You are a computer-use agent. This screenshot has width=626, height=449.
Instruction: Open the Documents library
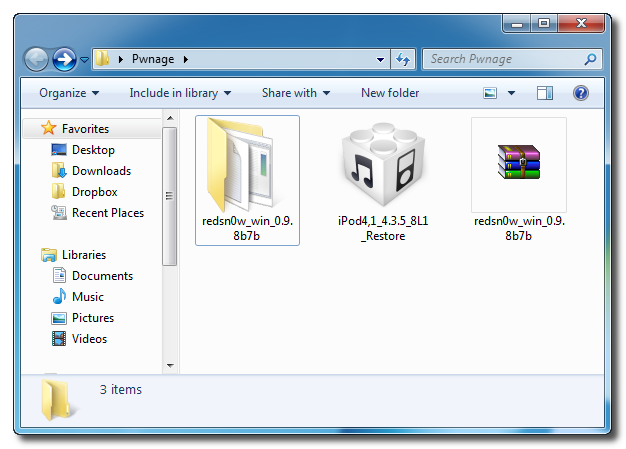coord(103,276)
